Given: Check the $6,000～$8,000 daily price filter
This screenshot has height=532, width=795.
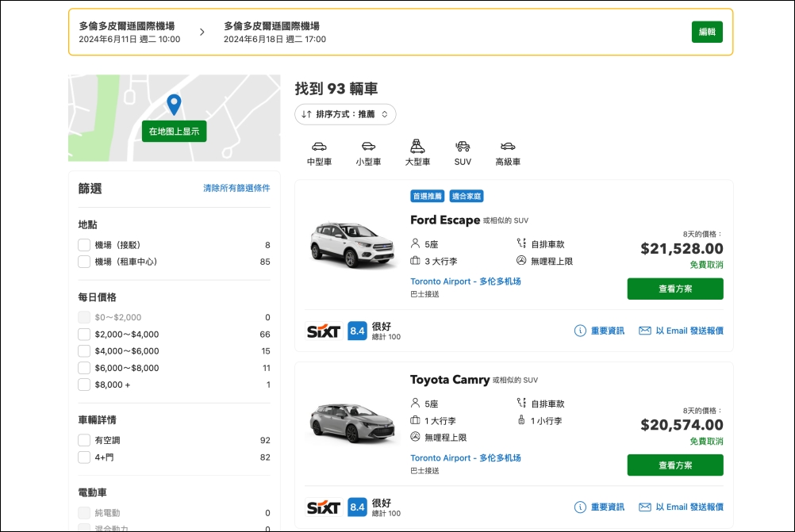Looking at the screenshot, I should [84, 369].
